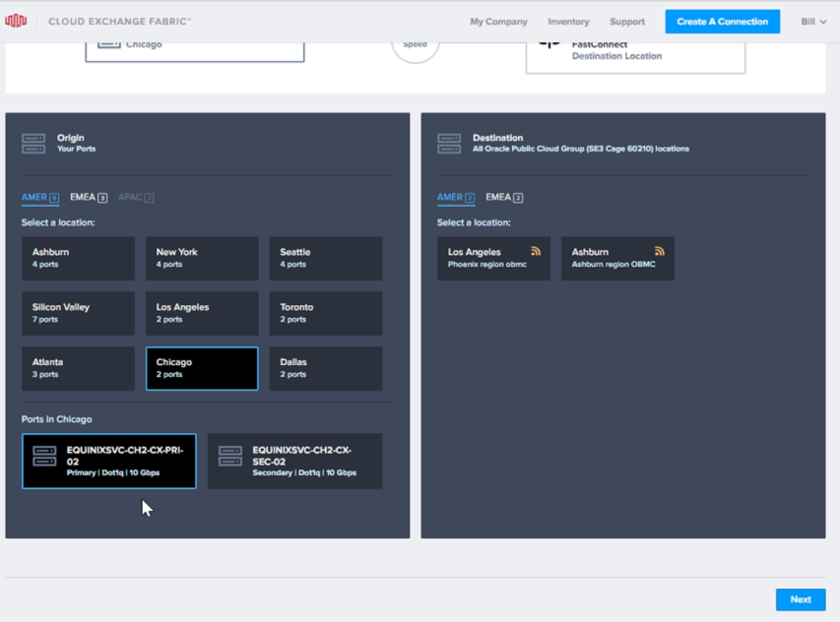Image resolution: width=840 pixels, height=622 pixels.
Task: Choose Silicon Valley origin location
Action: (78, 313)
